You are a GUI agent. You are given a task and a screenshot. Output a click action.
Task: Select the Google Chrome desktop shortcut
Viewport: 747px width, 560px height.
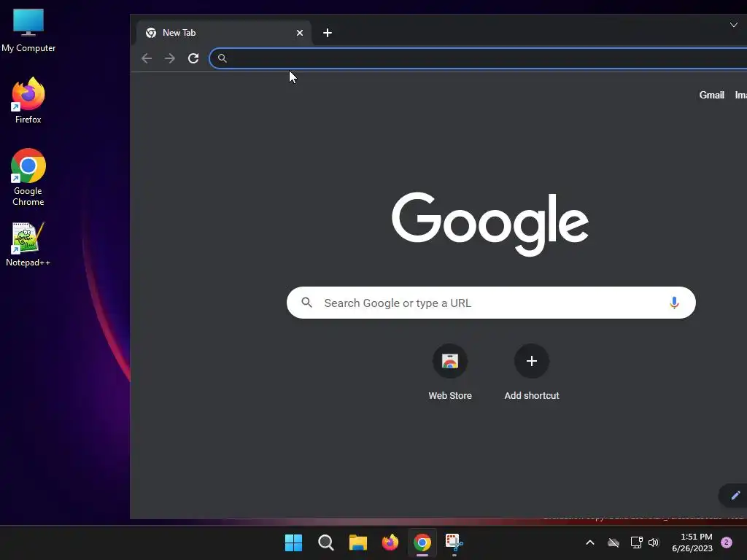(28, 177)
